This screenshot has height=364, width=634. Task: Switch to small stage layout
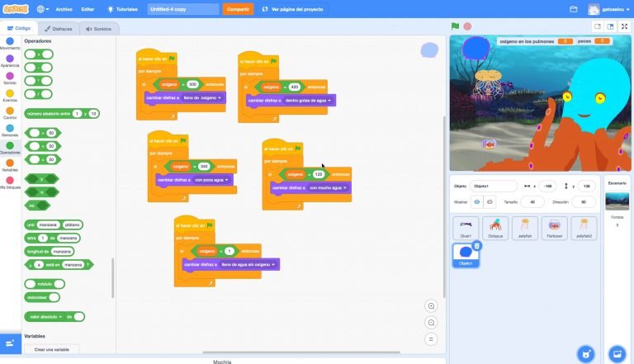pos(596,26)
